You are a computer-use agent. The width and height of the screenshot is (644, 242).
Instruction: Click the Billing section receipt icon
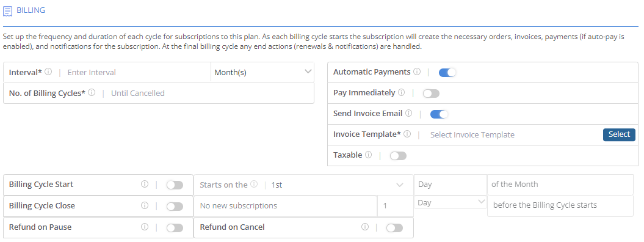(7, 11)
